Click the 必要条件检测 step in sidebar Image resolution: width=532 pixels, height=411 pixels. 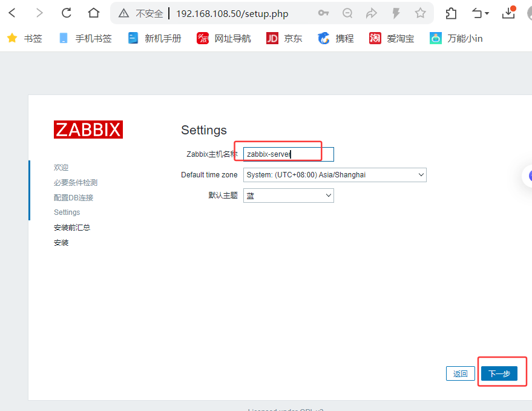(75, 183)
